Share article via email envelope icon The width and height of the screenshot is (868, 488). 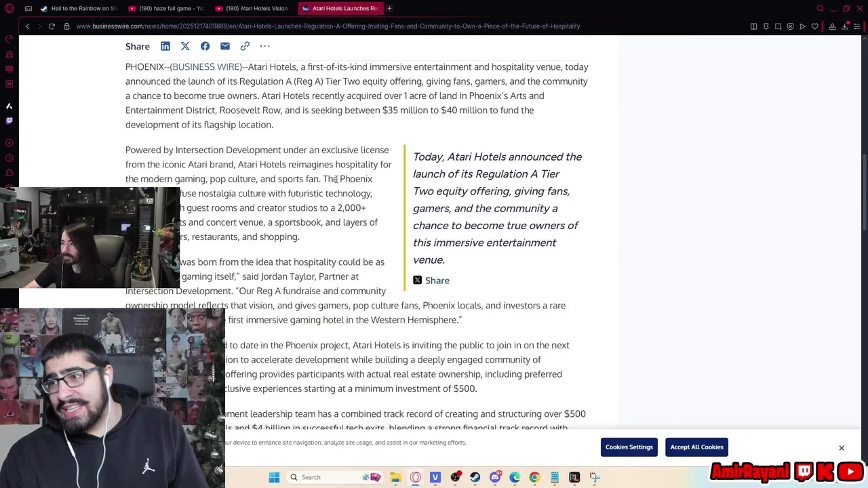click(x=225, y=46)
